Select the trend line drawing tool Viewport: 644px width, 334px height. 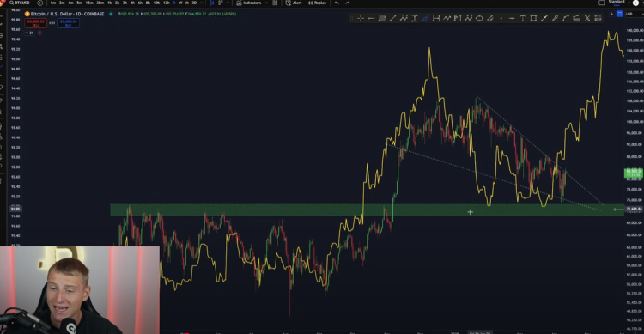tap(392, 18)
